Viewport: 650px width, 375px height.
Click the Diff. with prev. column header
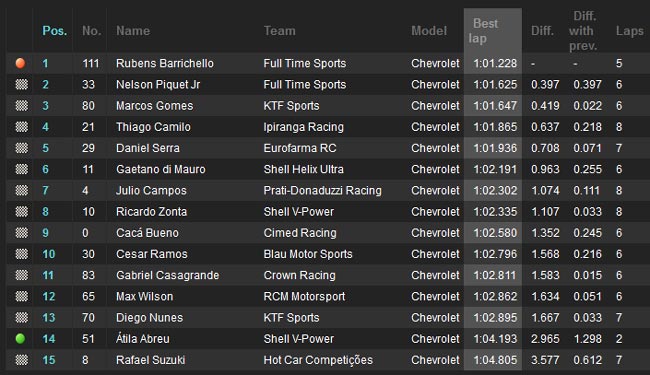coord(584,31)
